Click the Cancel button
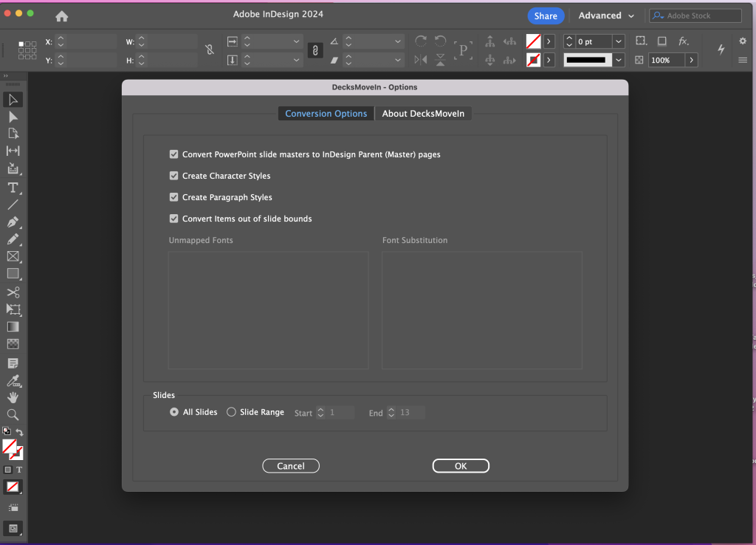The image size is (756, 545). [x=291, y=466]
